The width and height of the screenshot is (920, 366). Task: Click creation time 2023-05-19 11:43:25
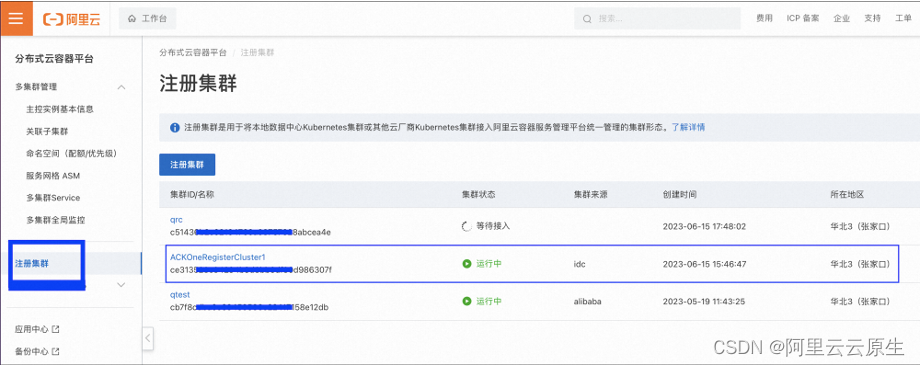click(x=704, y=301)
